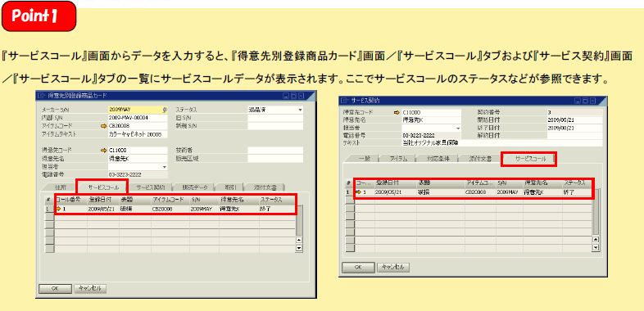644x311 pixels.
Task: Click the up scroll arrow of 得意先別登録商品カード grid
Action: pos(298,241)
